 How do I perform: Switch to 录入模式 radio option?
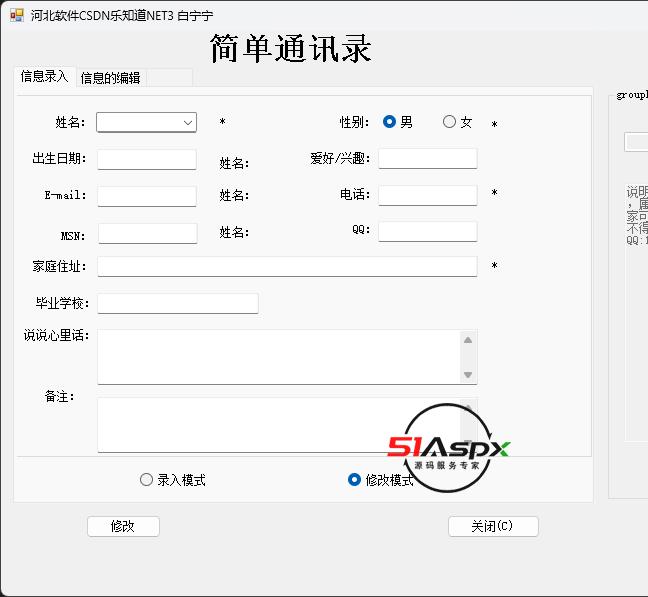coord(146,480)
